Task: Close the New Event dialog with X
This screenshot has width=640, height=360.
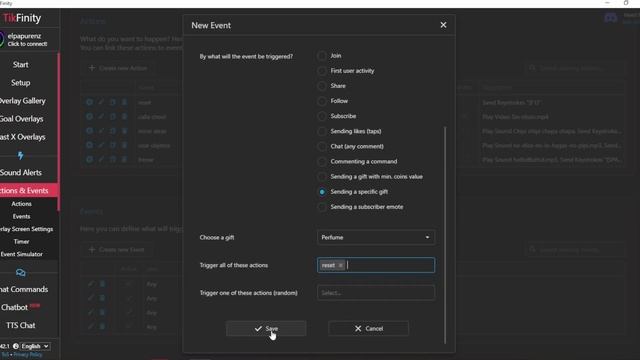Action: pos(443,25)
